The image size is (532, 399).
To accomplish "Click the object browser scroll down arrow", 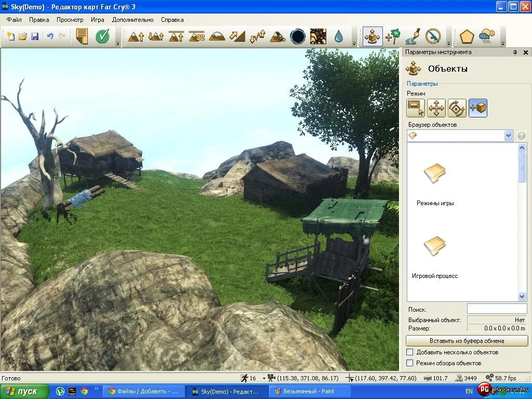I will [x=522, y=296].
